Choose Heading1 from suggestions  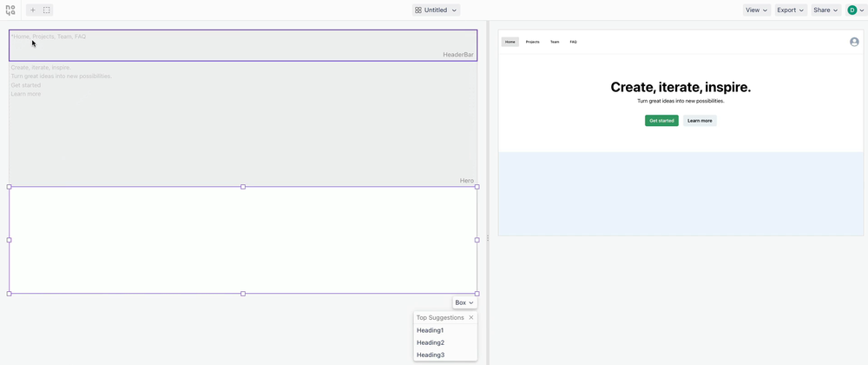coord(445,330)
